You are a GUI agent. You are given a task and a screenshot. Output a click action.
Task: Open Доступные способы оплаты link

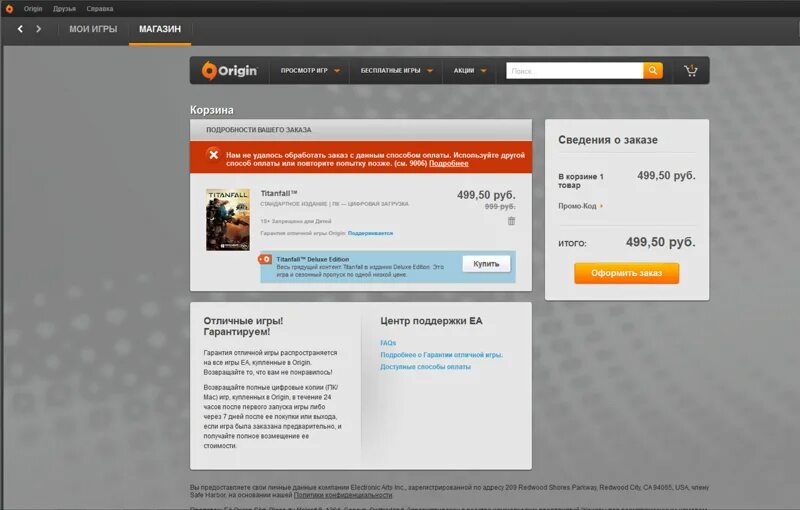[426, 367]
